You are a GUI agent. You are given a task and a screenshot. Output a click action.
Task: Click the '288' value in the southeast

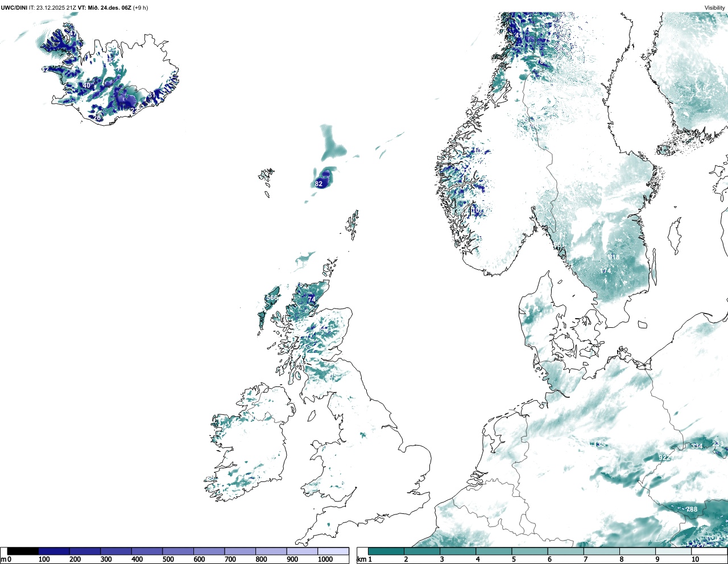692,509
